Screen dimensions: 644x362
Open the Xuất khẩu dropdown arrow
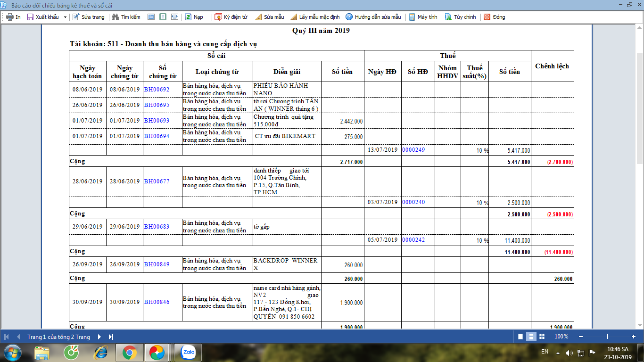pyautogui.click(x=65, y=17)
